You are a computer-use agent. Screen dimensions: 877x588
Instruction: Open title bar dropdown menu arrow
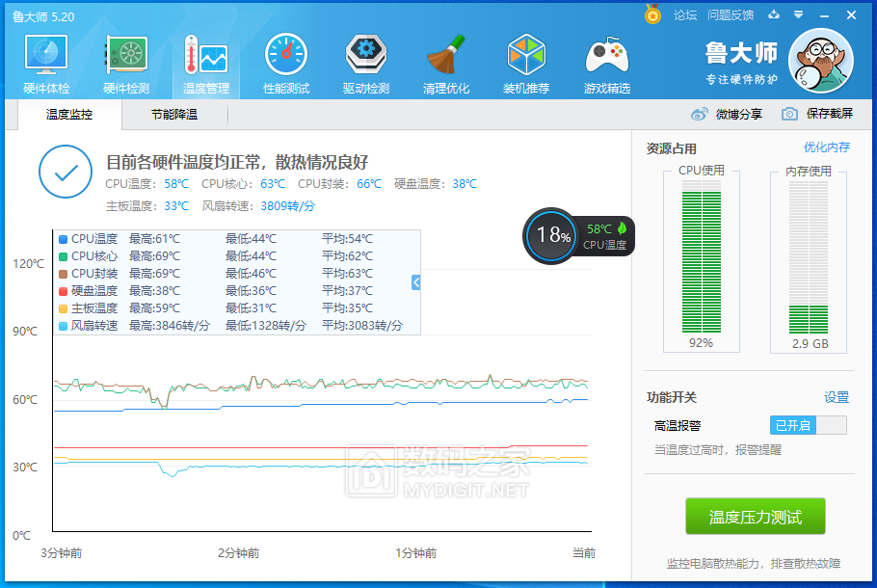798,14
